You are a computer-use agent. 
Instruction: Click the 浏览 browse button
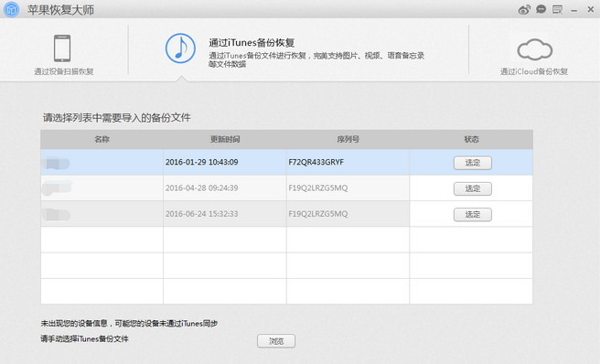[x=276, y=341]
